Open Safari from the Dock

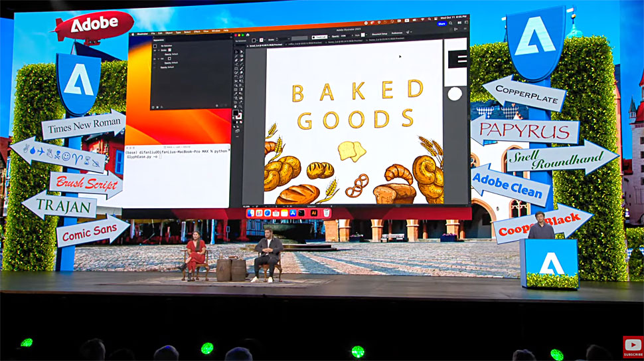click(x=268, y=213)
